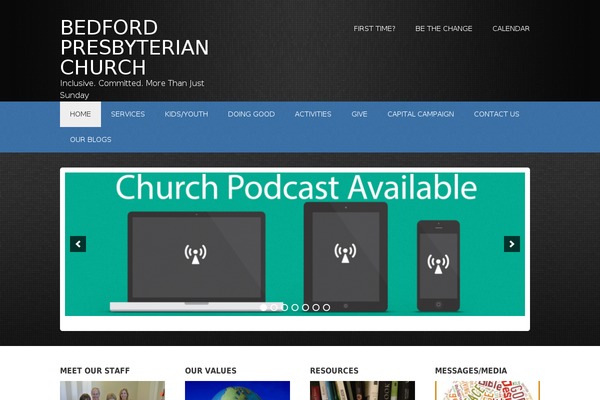Click the previous slide arrow
This screenshot has width=600, height=400.
point(78,244)
